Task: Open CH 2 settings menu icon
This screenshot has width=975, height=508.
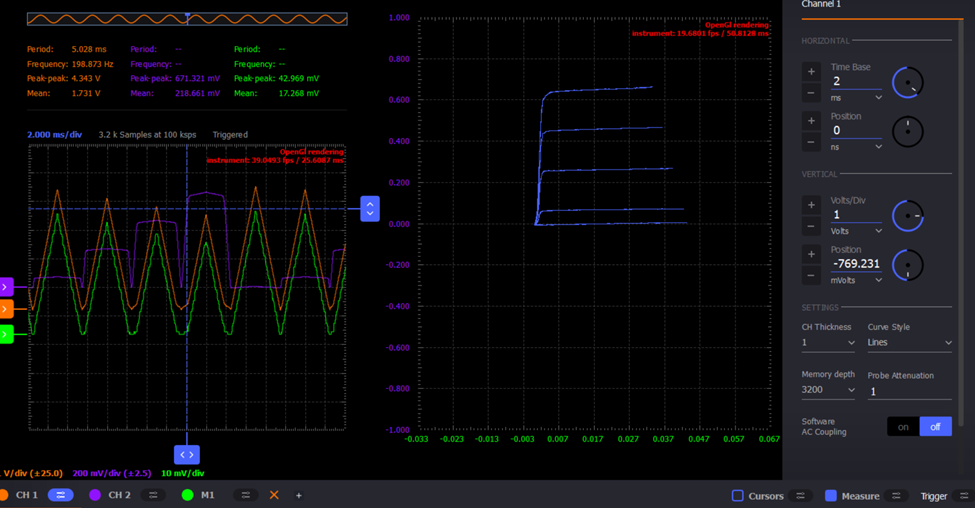Action: pyautogui.click(x=153, y=495)
